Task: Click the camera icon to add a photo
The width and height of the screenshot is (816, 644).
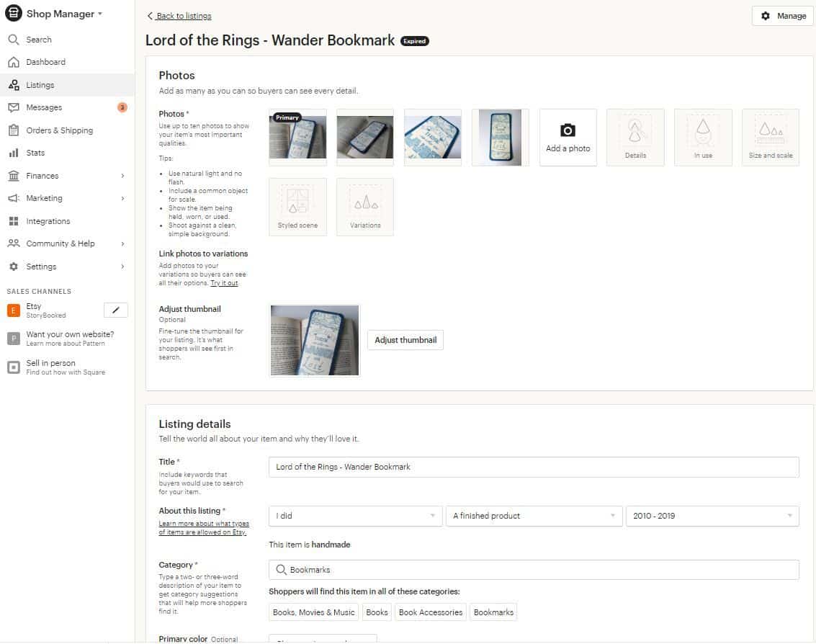Action: tap(568, 130)
